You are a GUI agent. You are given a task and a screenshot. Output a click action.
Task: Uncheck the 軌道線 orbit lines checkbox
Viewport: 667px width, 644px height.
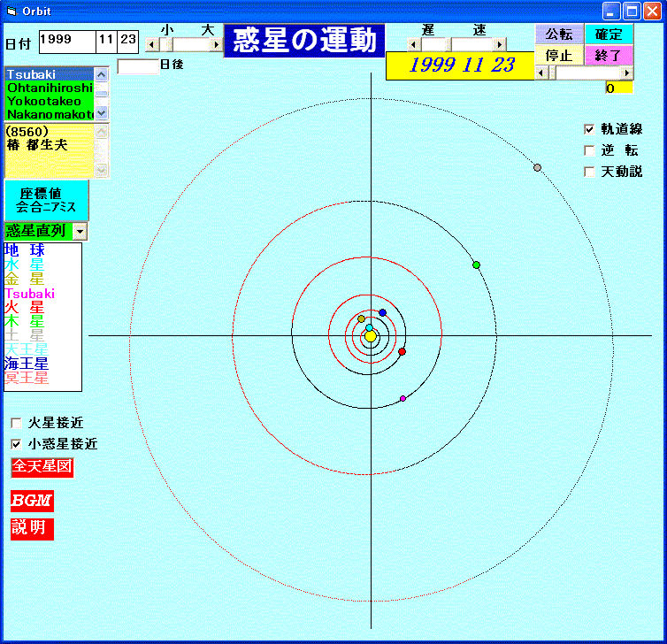tap(590, 129)
